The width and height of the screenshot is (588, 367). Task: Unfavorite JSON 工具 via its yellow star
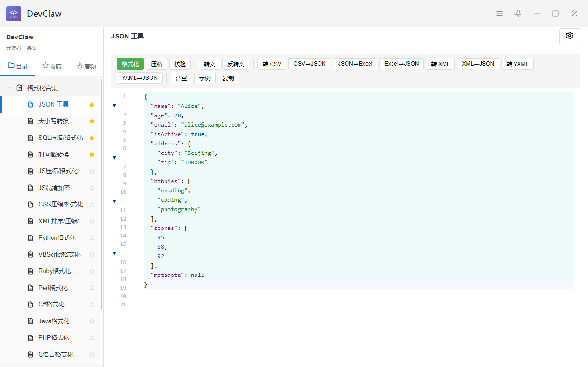tap(92, 105)
